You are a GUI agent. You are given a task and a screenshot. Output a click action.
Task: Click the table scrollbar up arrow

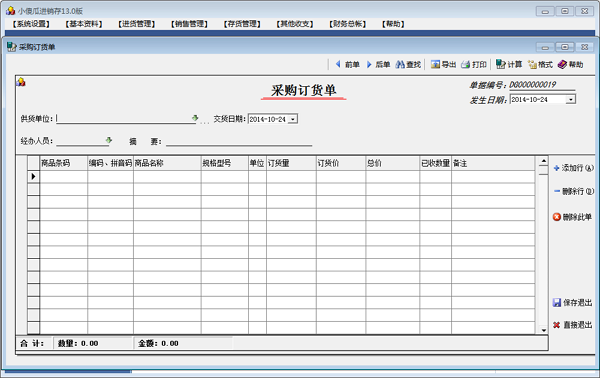point(543,161)
